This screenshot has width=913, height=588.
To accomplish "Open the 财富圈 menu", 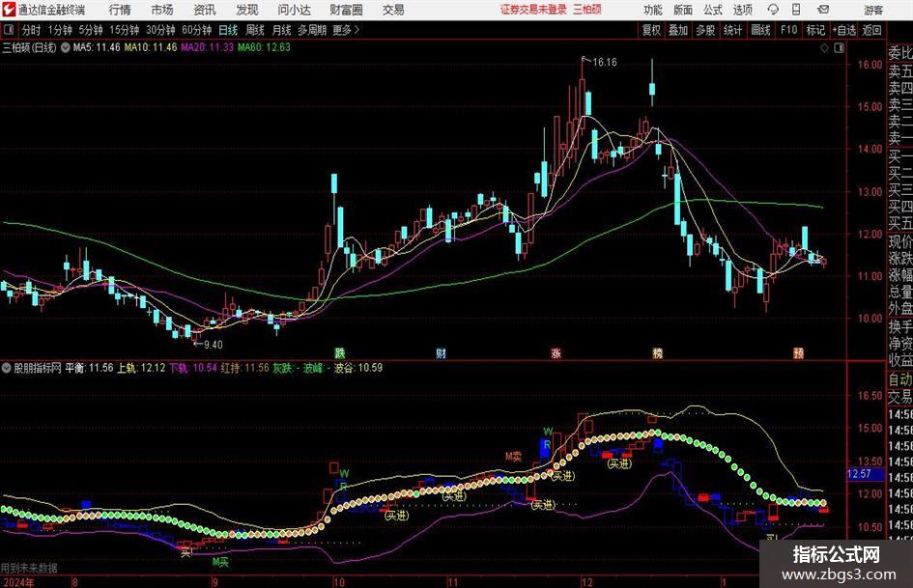I will click(x=346, y=10).
